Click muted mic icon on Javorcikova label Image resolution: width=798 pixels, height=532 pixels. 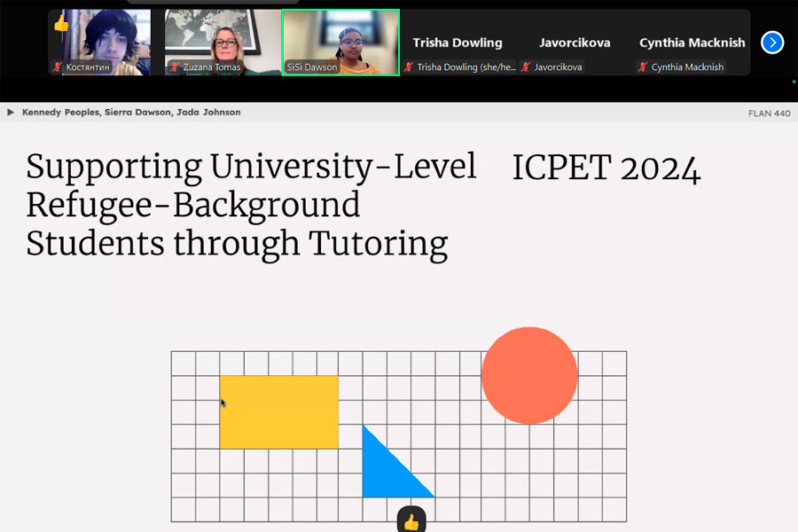pos(526,66)
